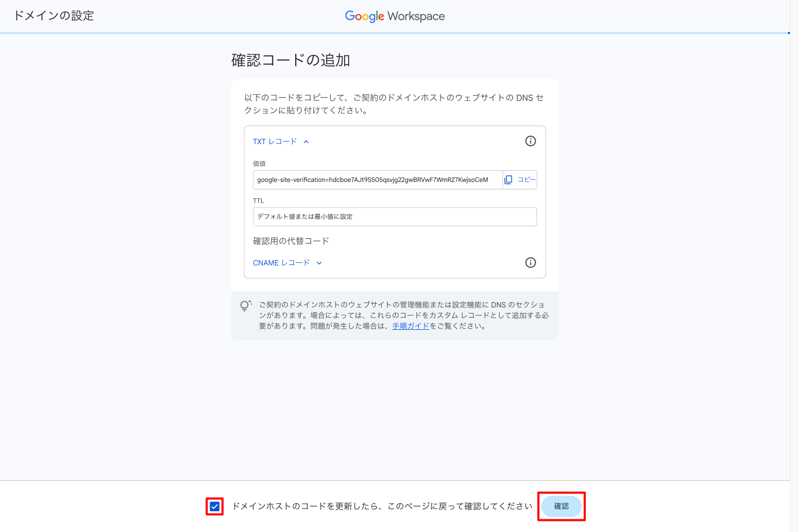Click the info icon beside TXT レコード

[530, 141]
